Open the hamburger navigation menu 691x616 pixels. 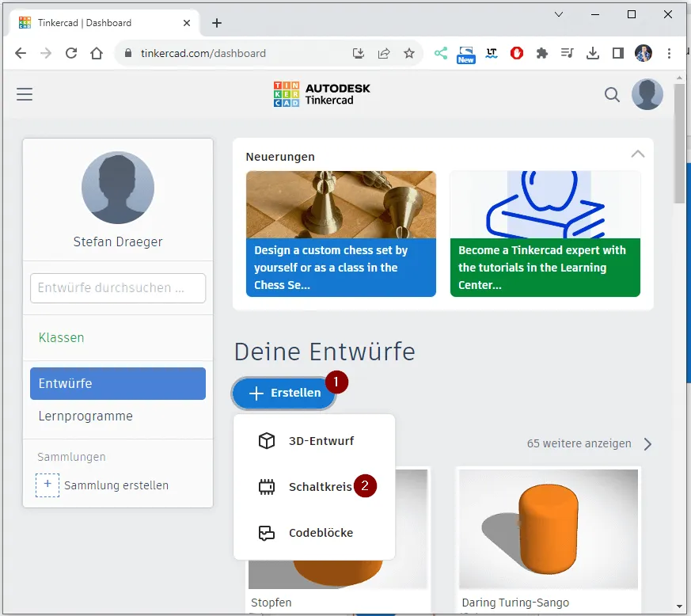click(x=25, y=95)
